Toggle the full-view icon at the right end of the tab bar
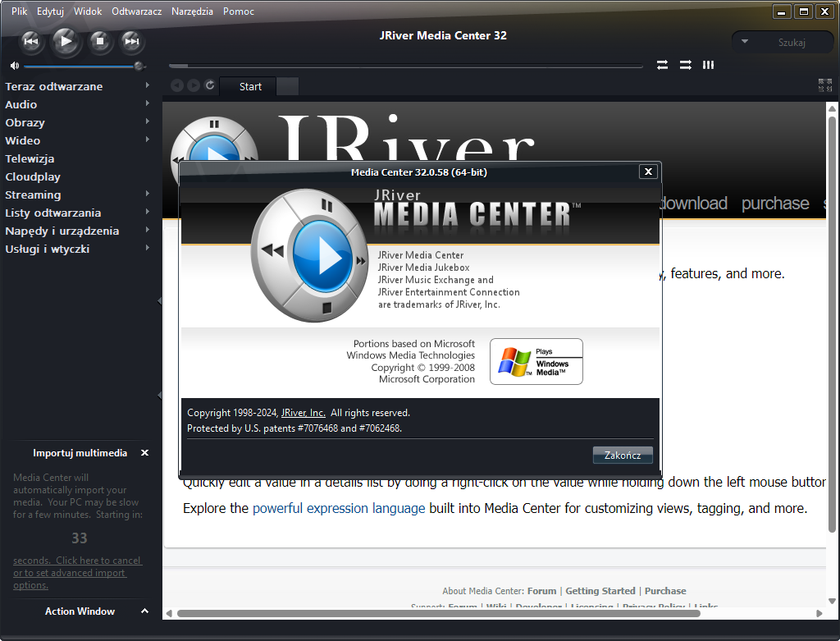This screenshot has width=840, height=641. [825, 85]
